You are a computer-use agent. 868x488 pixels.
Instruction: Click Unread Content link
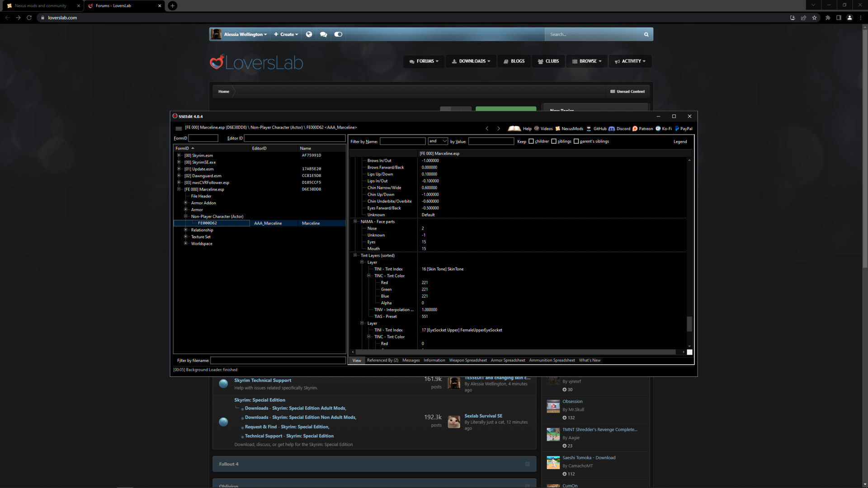point(627,92)
